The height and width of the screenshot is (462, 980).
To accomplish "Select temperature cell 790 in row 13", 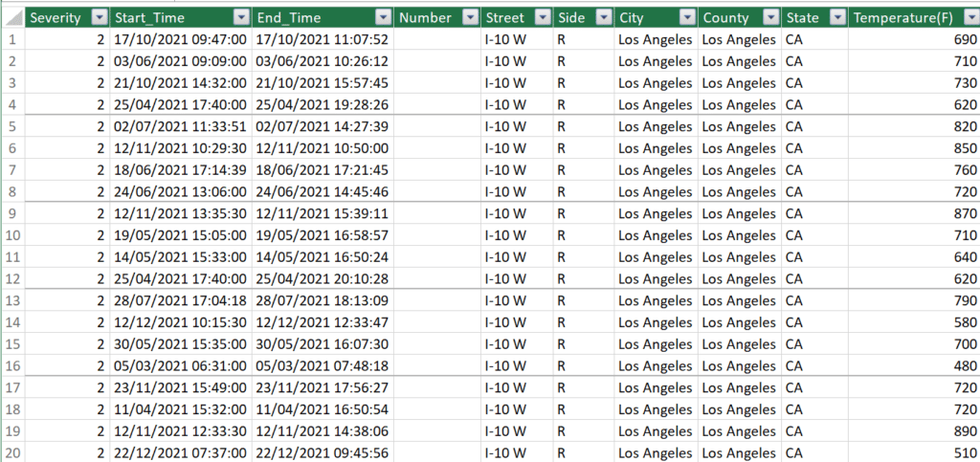I will pos(914,300).
